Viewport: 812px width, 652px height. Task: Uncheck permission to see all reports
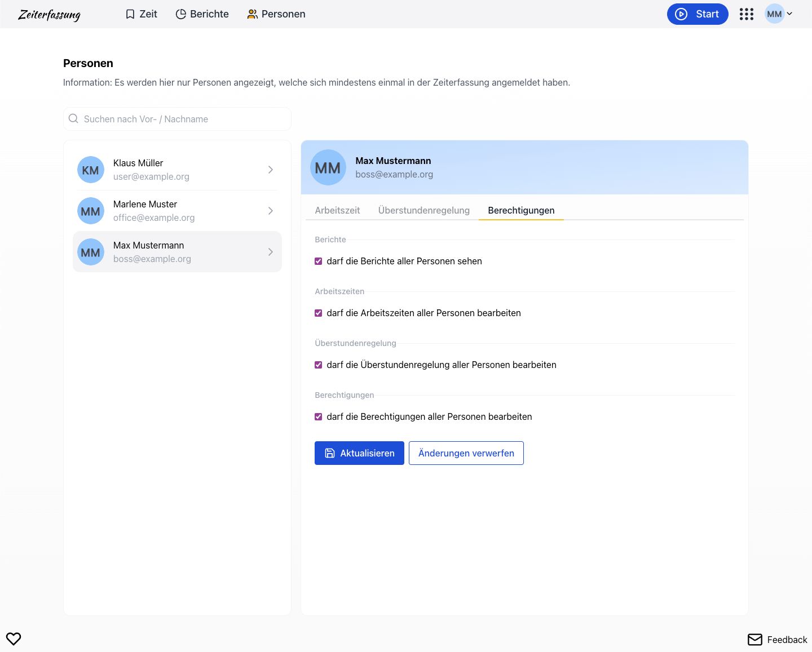click(x=319, y=261)
